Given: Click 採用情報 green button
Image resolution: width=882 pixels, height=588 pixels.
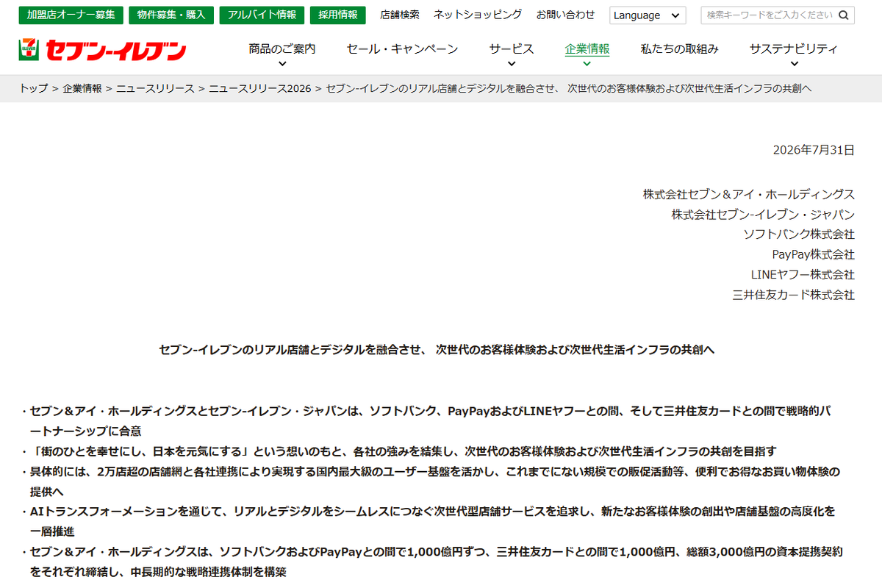Looking at the screenshot, I should click(337, 15).
